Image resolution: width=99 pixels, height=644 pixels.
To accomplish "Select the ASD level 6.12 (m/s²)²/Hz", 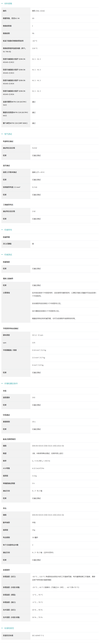I will [x=38, y=468].
